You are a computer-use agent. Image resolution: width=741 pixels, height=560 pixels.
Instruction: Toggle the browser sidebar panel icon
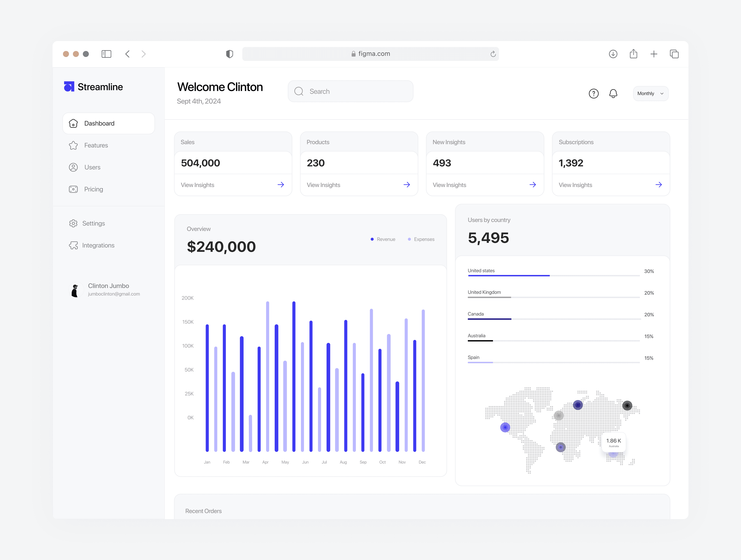pos(106,54)
